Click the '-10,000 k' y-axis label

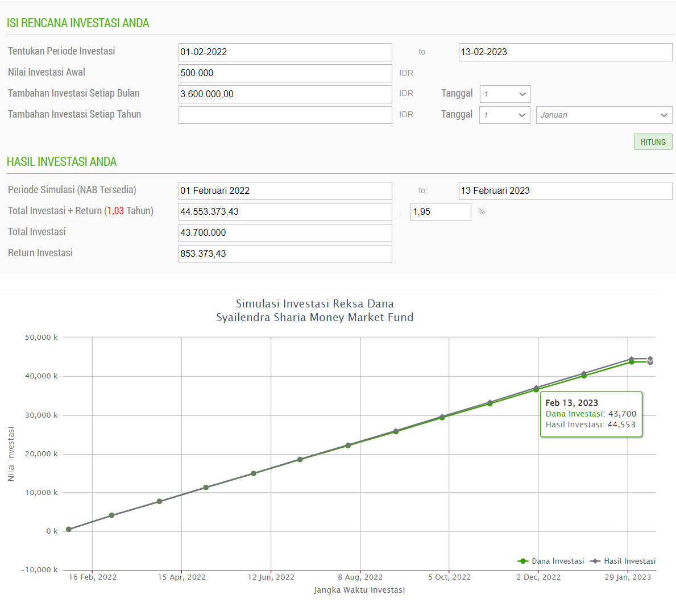39,570
